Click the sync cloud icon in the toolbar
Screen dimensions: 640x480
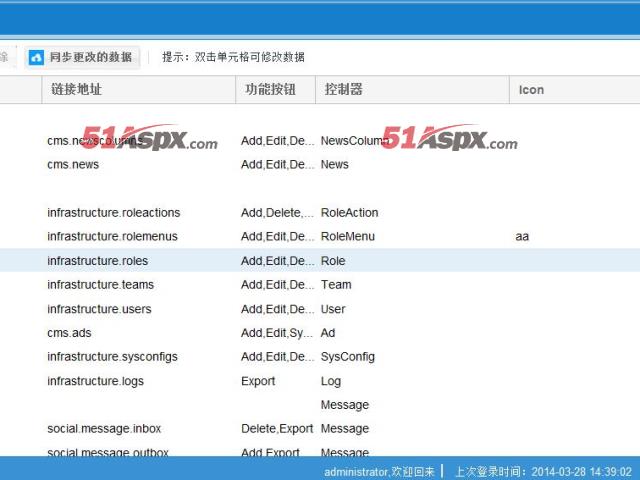(36, 57)
